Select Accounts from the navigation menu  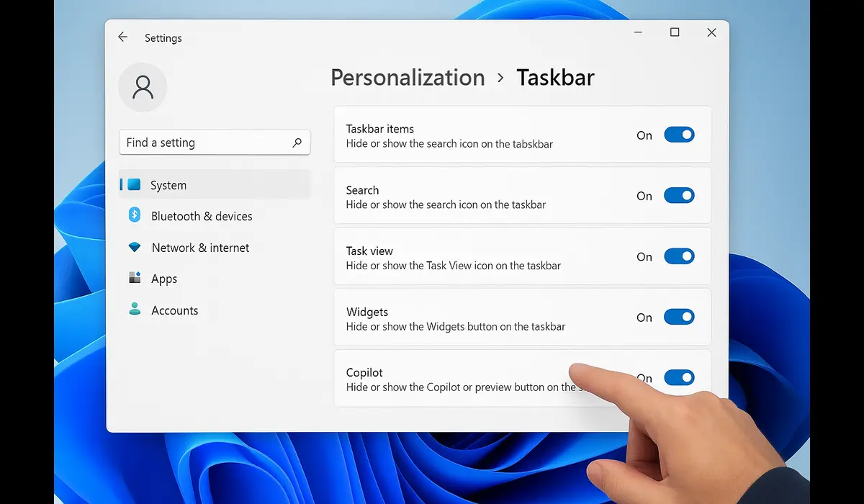pyautogui.click(x=174, y=310)
